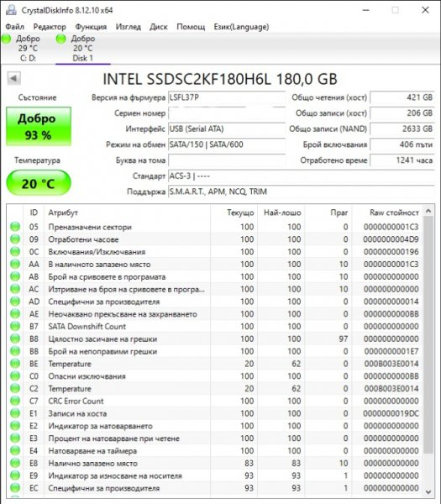The height and width of the screenshot is (504, 441).
Task: Click the scrollbar up arrow in attribute list
Action: pos(428,211)
